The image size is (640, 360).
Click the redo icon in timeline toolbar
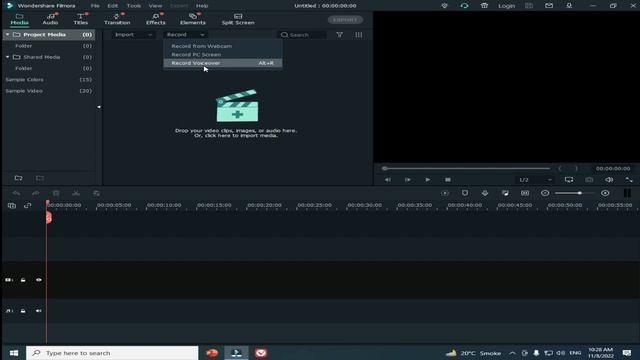click(x=36, y=193)
